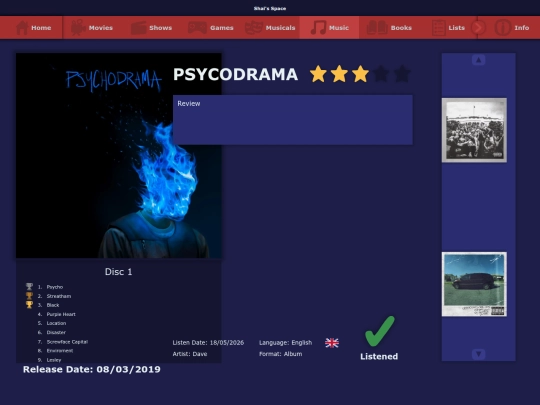Screen dimensions: 540x405
Task: Select the track Lesley
Action: pos(54,360)
